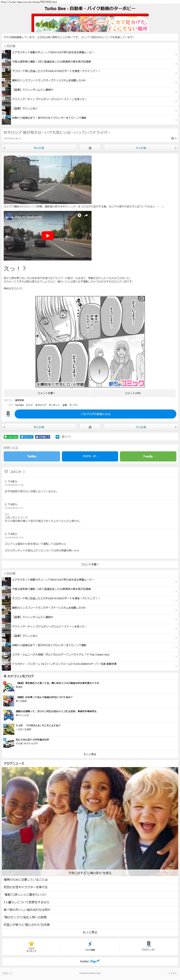Click このブログの読者になる blue button
The image size is (180, 980).
tap(95, 414)
